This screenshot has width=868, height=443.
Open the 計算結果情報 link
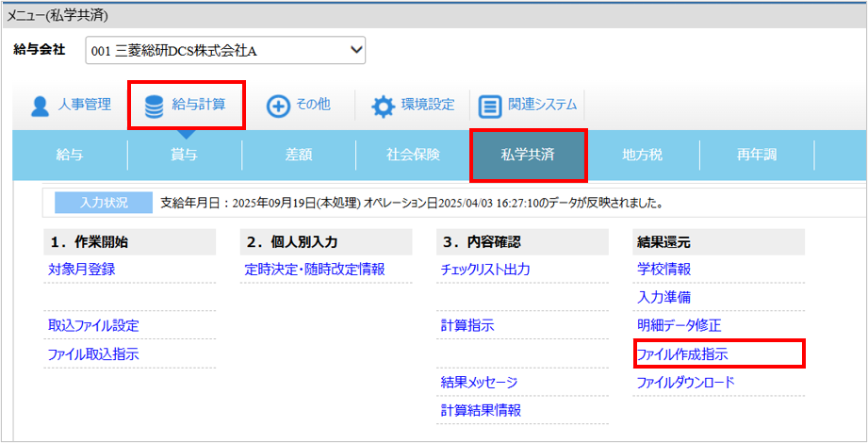pos(481,410)
